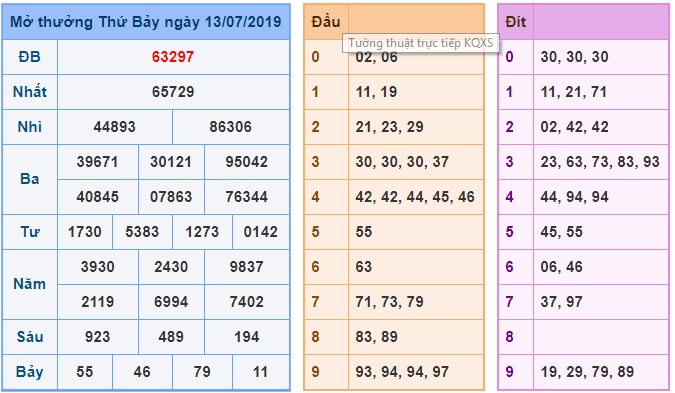Viewport: 675px width, 393px height.
Task: Select sixth prize number 194
Action: point(247,337)
